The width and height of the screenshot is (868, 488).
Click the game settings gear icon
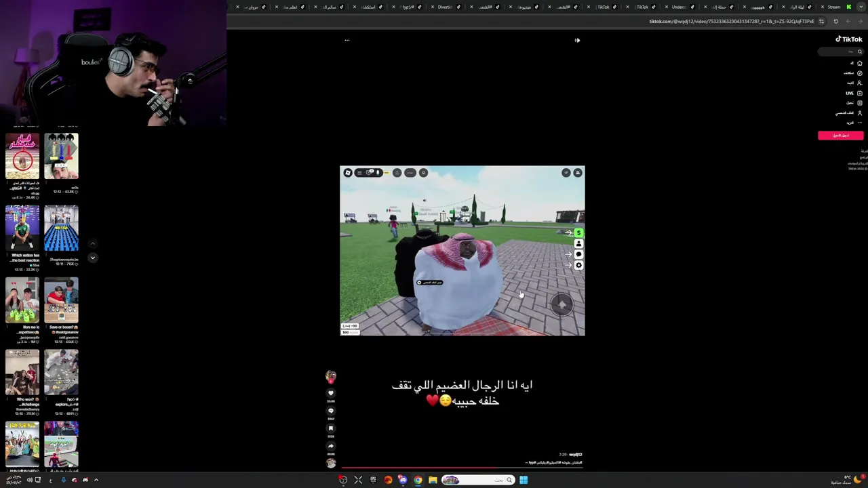click(x=578, y=265)
